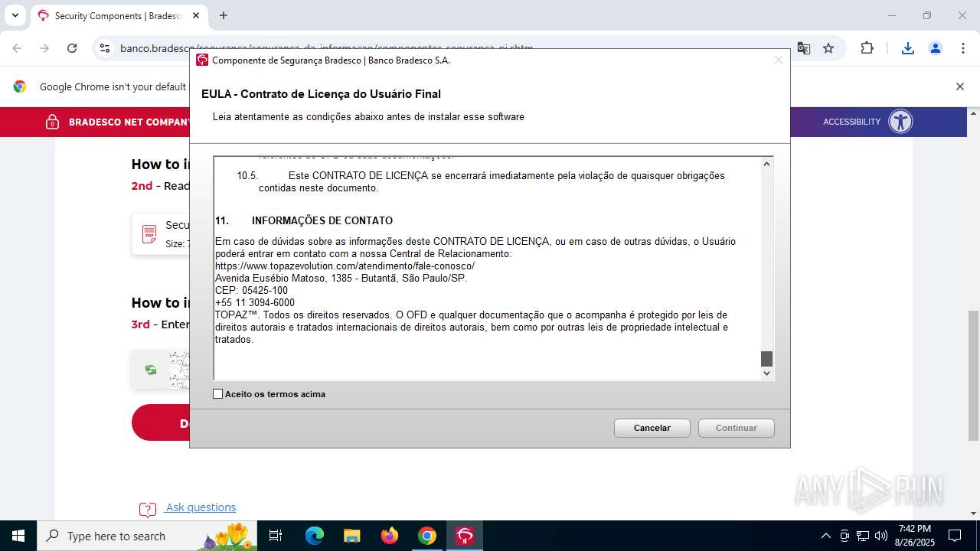Click 'CEP: 05425-100' text line

point(252,290)
